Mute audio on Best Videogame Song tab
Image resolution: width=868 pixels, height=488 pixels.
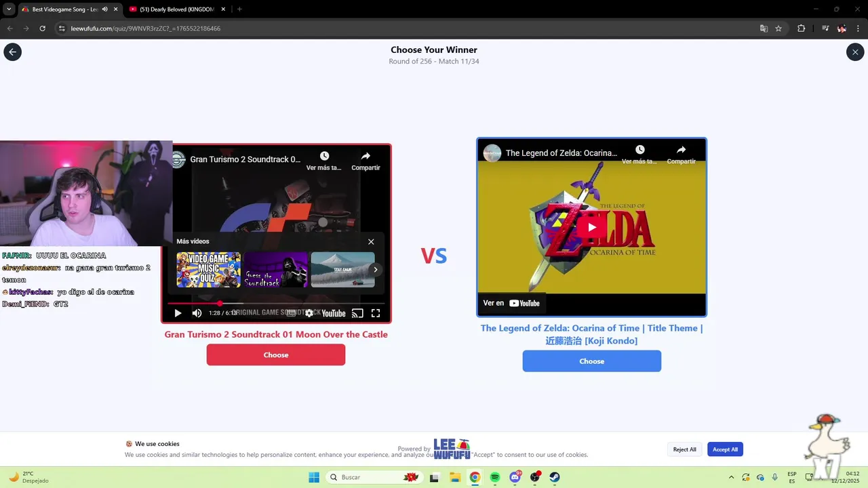tap(104, 9)
